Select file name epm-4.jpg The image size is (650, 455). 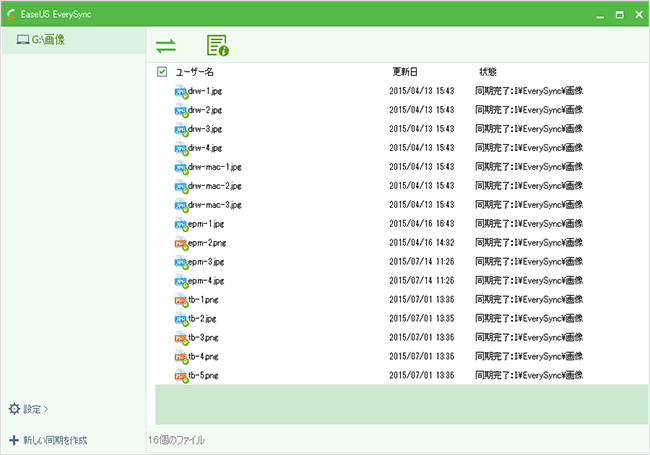tap(206, 281)
